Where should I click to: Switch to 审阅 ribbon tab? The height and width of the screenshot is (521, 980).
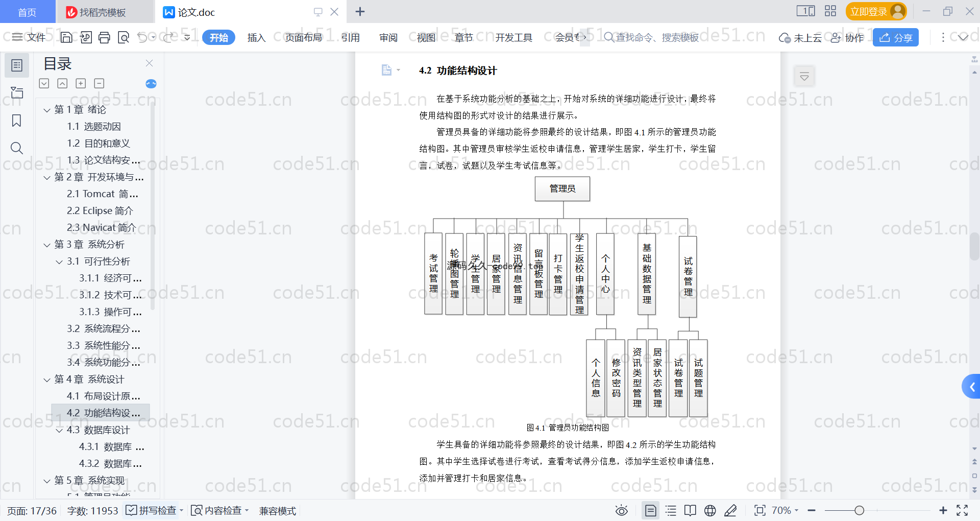tap(388, 37)
